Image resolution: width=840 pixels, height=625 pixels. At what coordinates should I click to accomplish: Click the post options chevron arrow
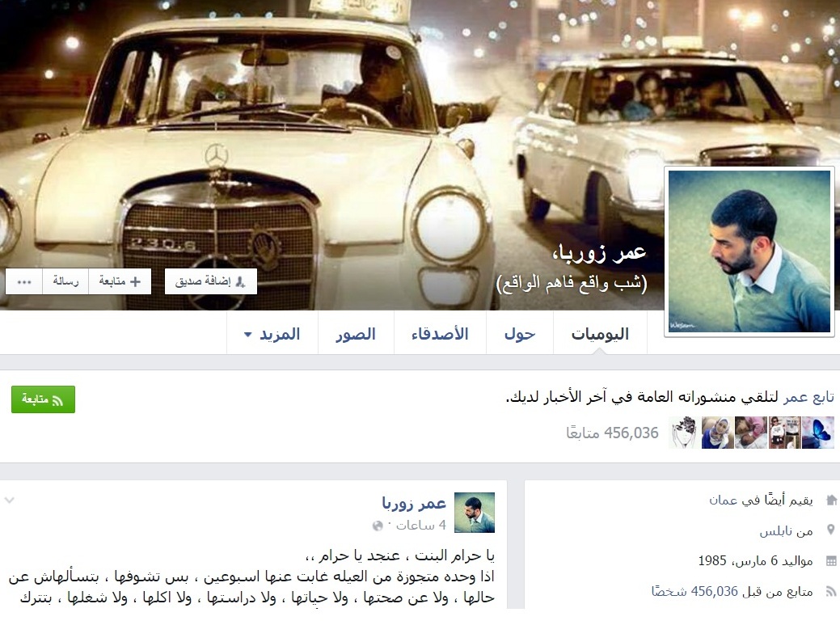pos(9,500)
